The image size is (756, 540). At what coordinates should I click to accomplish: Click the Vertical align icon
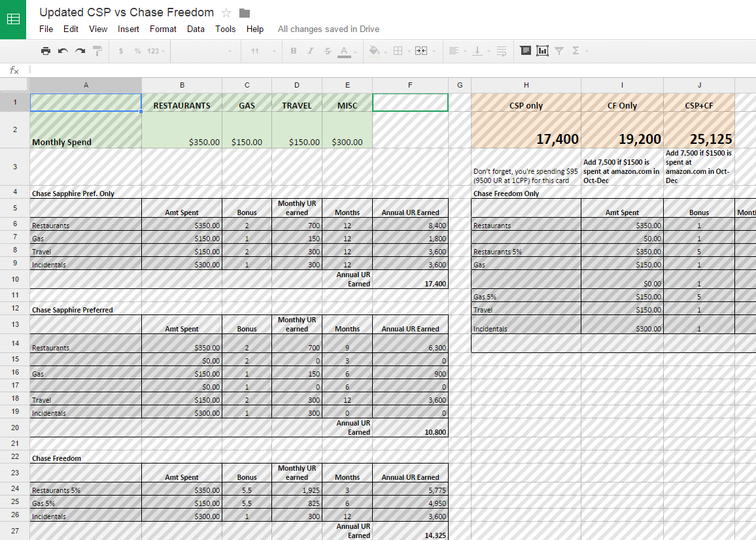477,50
